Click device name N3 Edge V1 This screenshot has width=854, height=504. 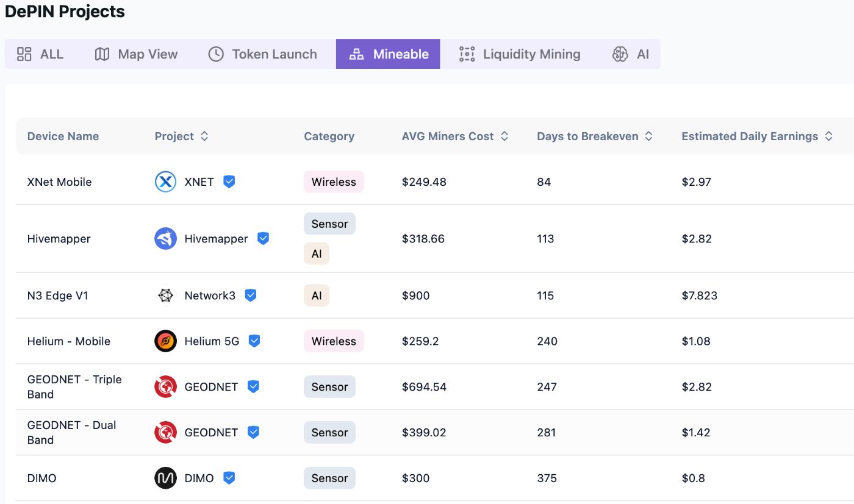58,296
